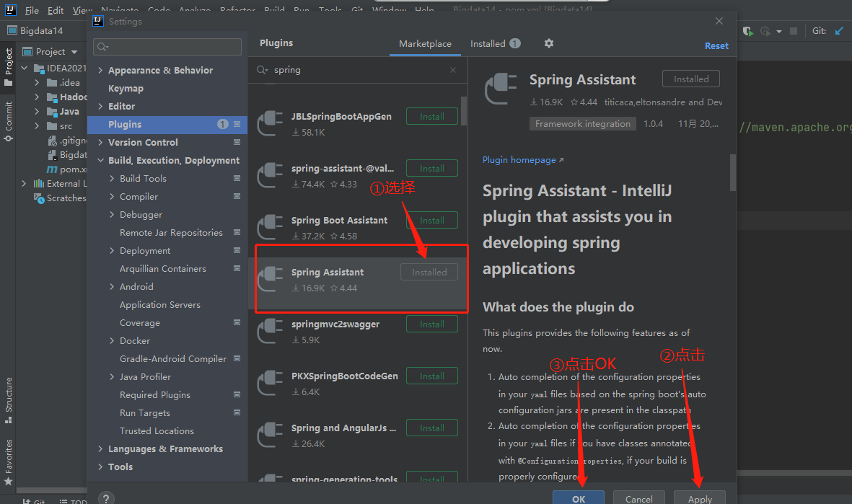
Task: Open the File menu
Action: pos(32,10)
